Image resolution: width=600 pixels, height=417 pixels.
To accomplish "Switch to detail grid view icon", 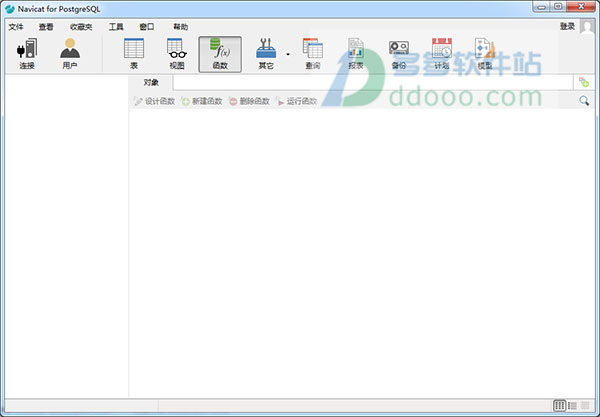I will coord(559,405).
